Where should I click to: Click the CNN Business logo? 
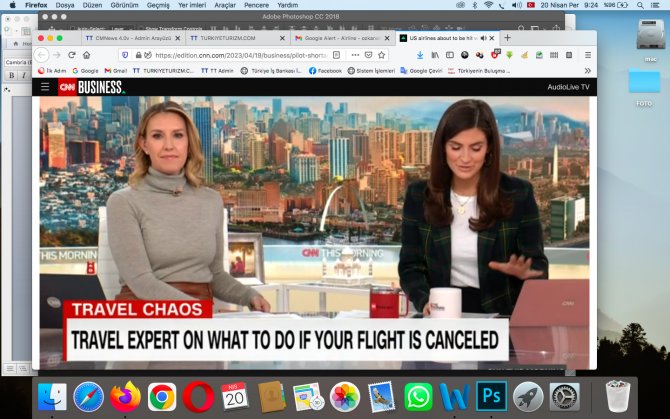pyautogui.click(x=91, y=87)
